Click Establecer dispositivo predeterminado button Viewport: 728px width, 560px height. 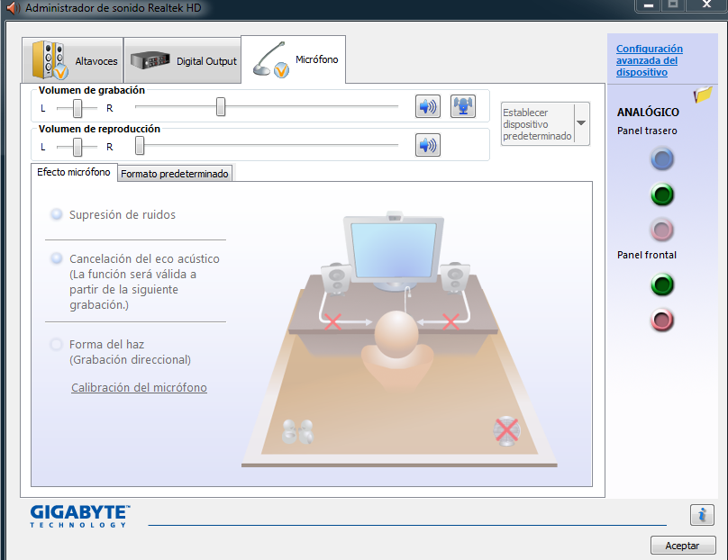pyautogui.click(x=538, y=124)
